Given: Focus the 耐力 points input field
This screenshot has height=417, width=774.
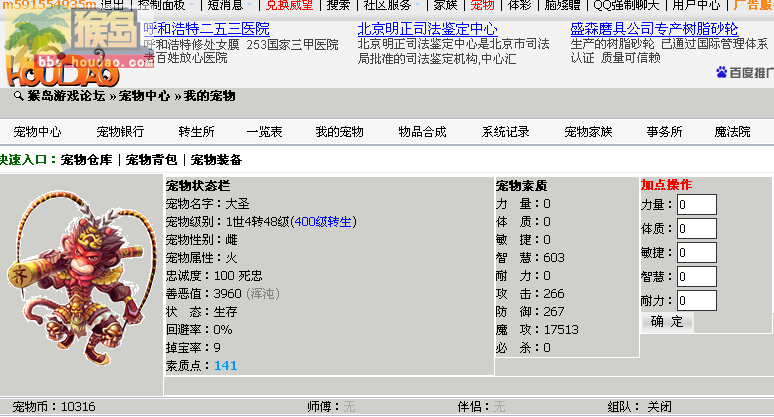Looking at the screenshot, I should pos(697,300).
